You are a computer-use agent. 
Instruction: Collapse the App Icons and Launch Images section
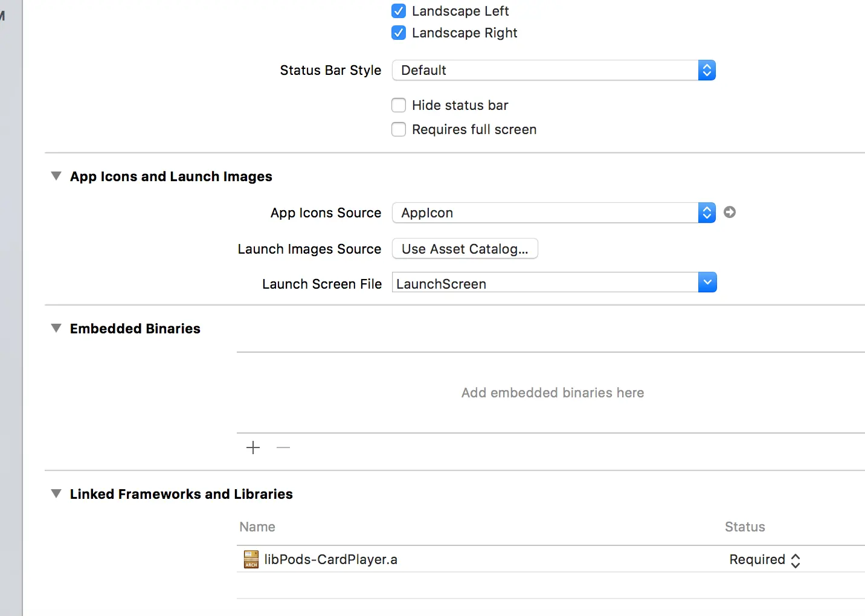(56, 176)
